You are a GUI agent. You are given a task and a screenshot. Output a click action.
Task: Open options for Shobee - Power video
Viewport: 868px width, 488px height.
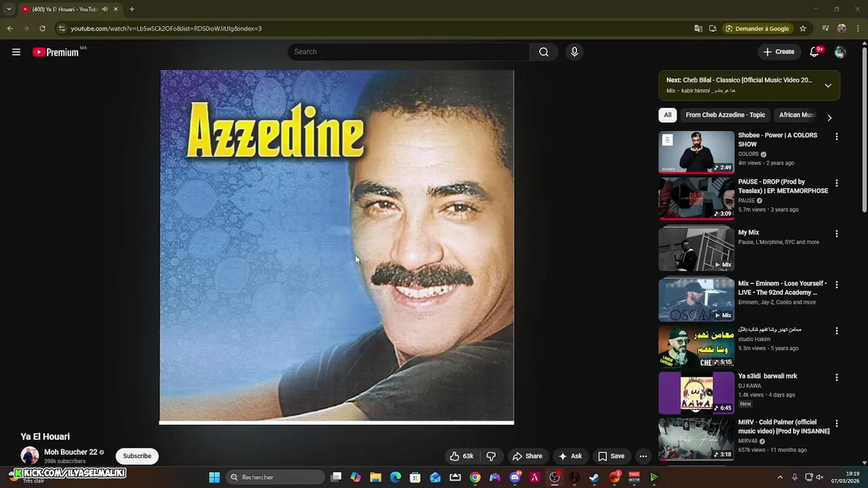click(x=836, y=136)
